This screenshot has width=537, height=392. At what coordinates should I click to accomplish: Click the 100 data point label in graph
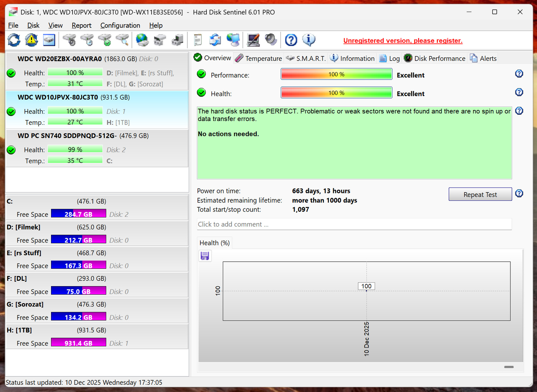[366, 286]
